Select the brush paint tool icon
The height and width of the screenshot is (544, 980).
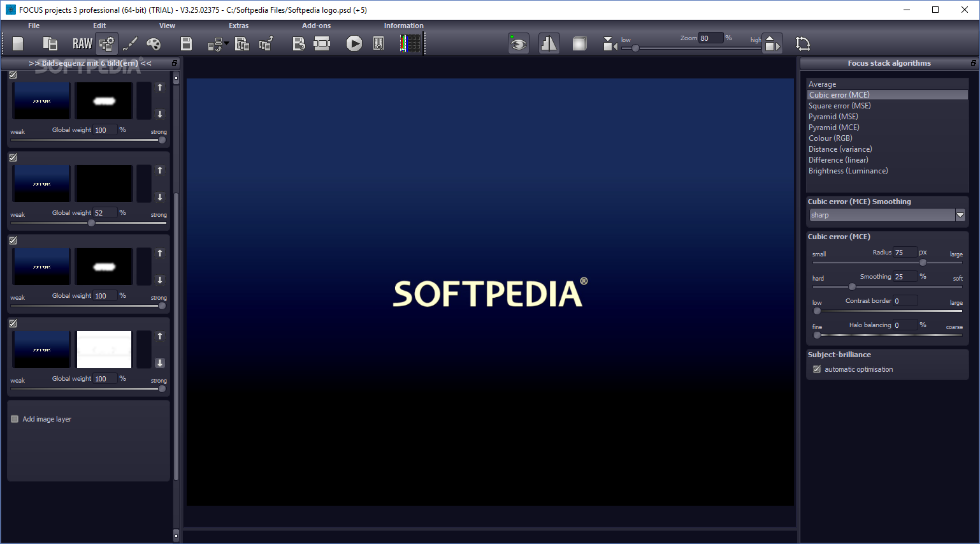(130, 43)
